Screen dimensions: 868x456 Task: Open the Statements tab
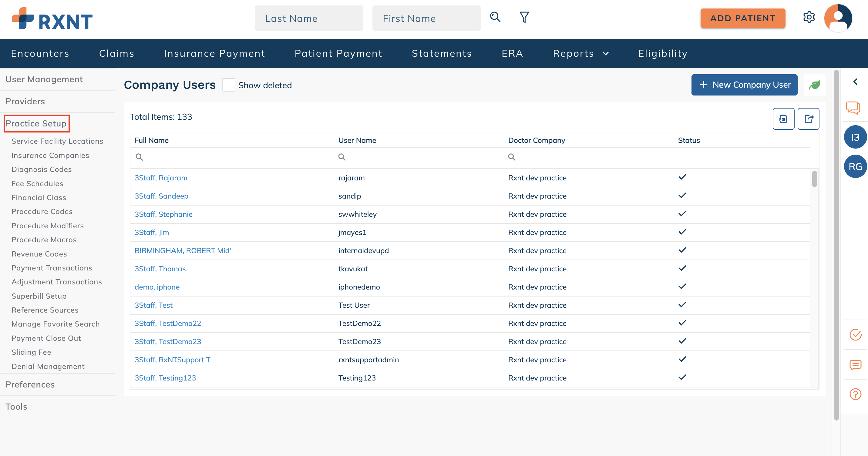pos(442,53)
